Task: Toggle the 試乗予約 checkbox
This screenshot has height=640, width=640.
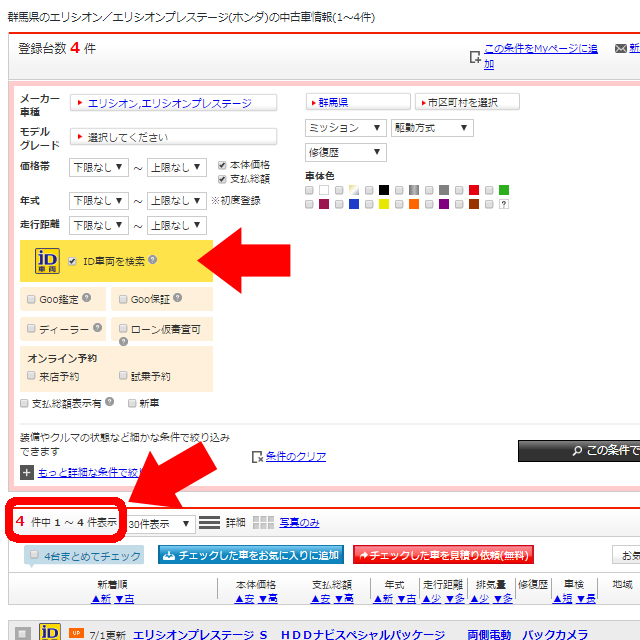Action: [x=123, y=376]
